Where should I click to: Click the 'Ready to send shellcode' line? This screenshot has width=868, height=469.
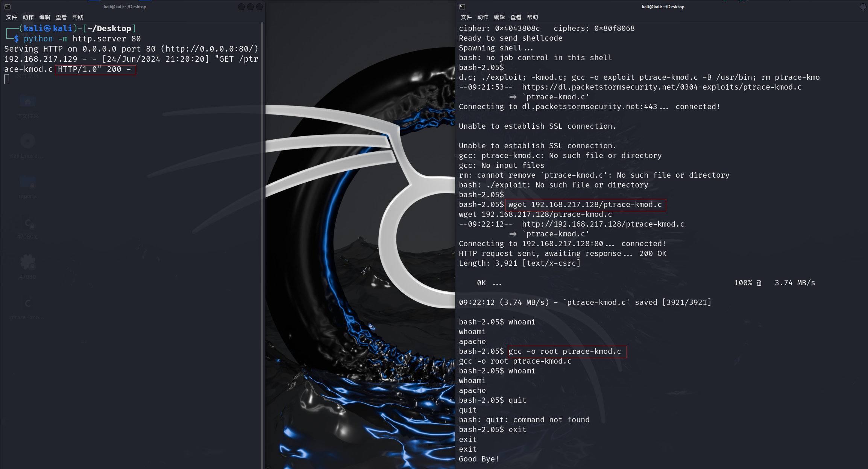coord(511,38)
